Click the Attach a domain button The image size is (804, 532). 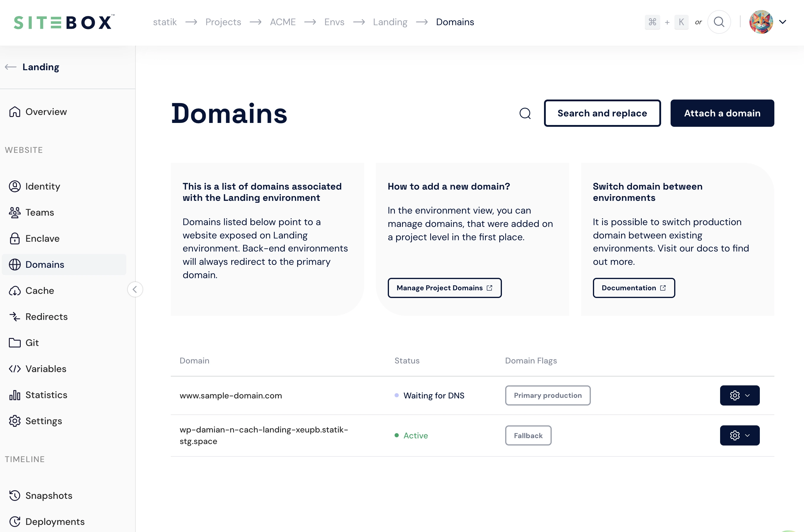pyautogui.click(x=722, y=113)
